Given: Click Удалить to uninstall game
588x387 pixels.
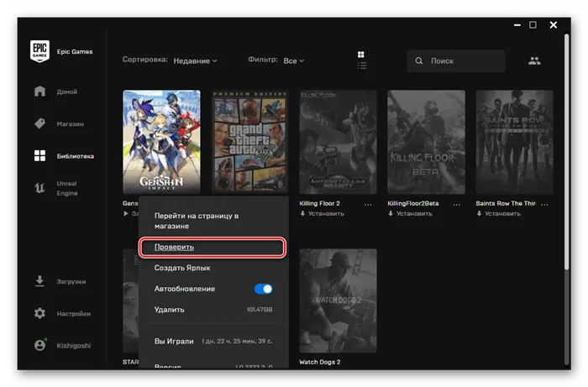Looking at the screenshot, I should (x=169, y=310).
